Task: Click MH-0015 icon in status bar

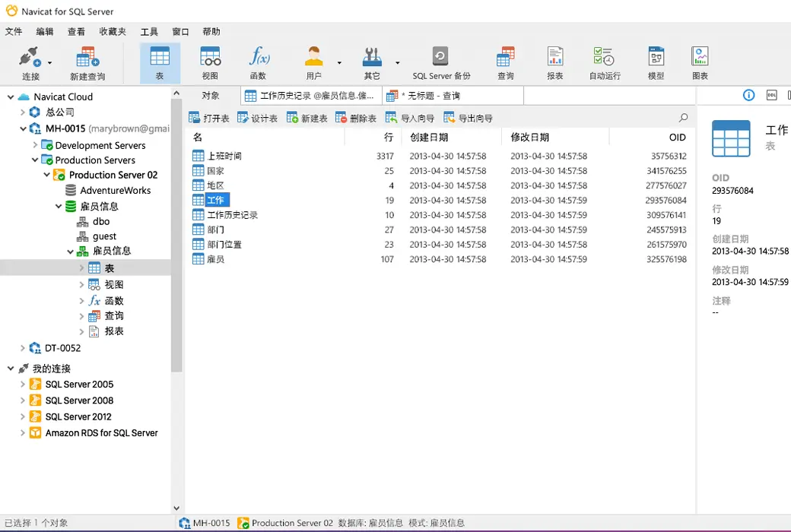Action: [185, 523]
